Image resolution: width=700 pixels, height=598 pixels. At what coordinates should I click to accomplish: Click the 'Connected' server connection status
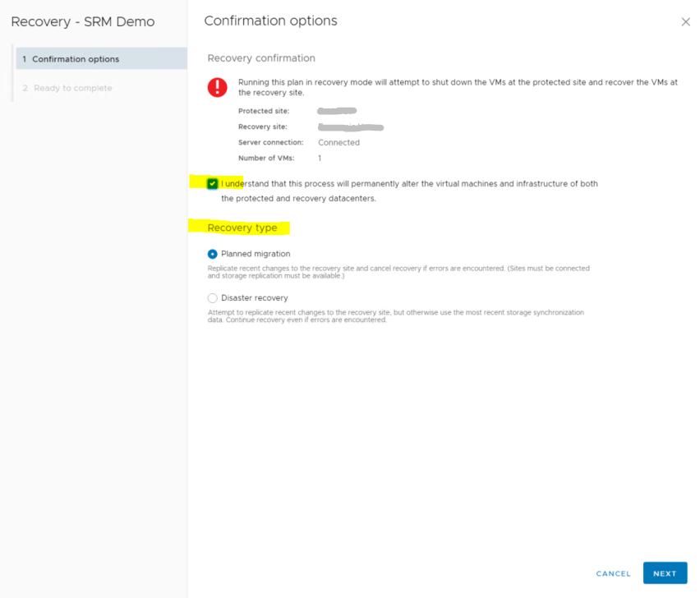pos(338,142)
